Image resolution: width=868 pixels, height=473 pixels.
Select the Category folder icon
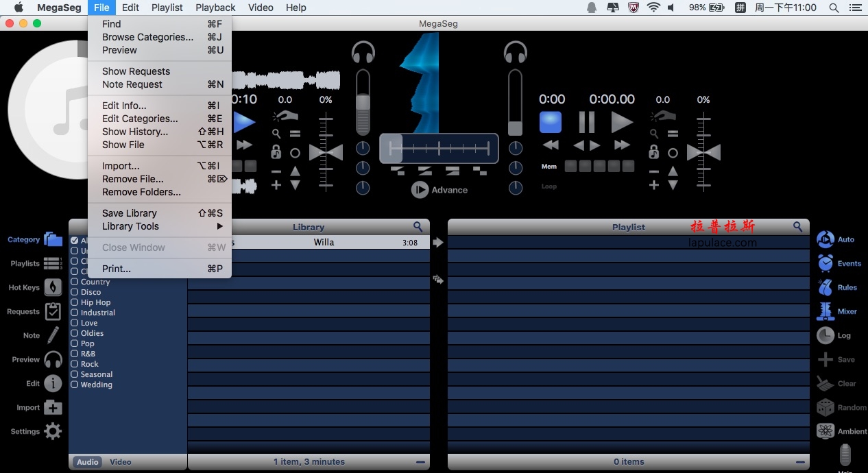tap(53, 239)
